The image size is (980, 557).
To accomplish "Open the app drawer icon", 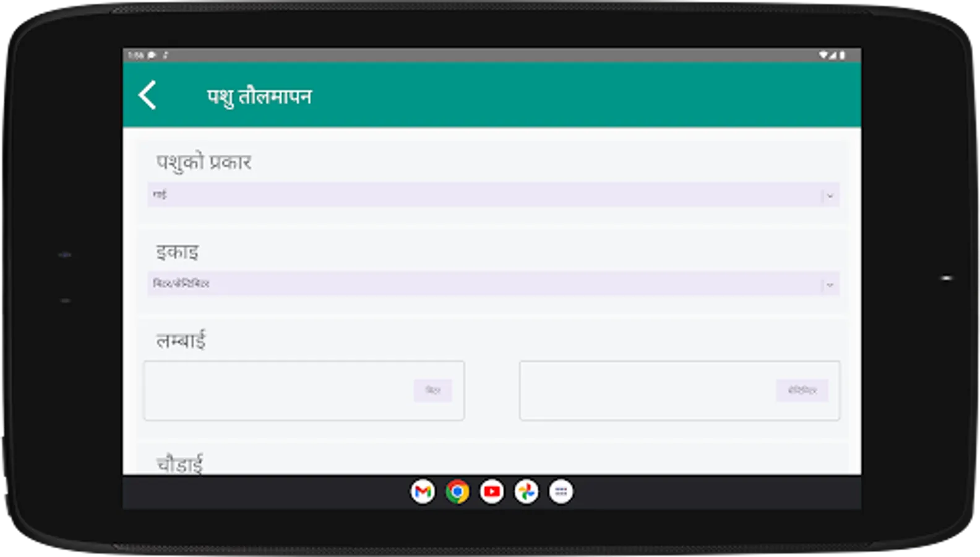I will click(561, 492).
